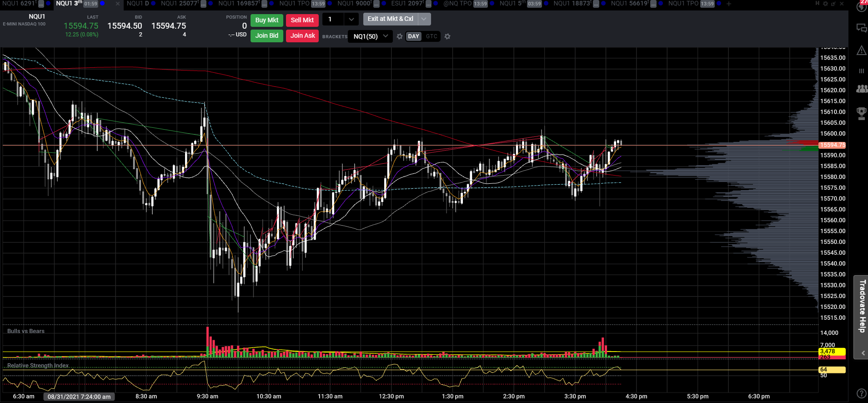The image size is (868, 403).
Task: Open ellipsis menu on ESU1 2097 tab
Action: click(x=428, y=4)
